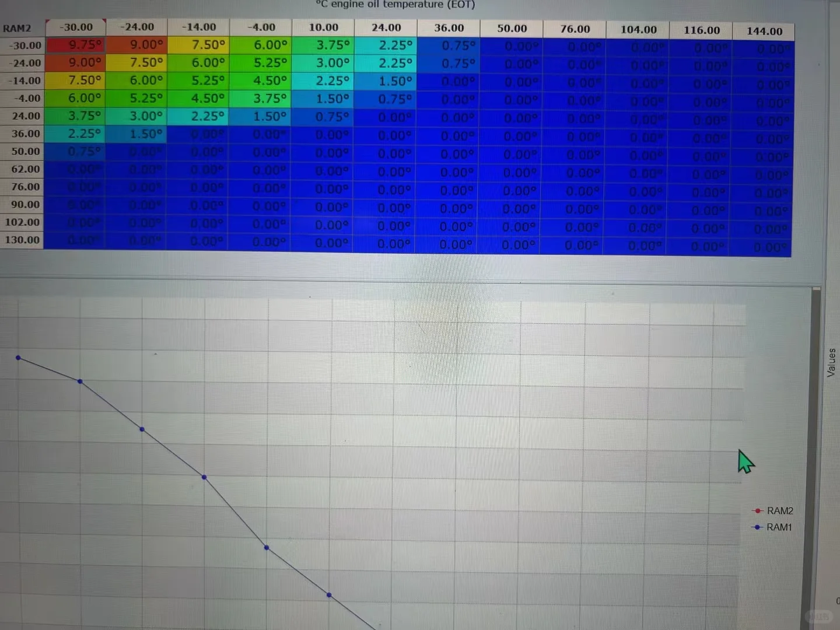Select the -30.00 column header

click(76, 27)
